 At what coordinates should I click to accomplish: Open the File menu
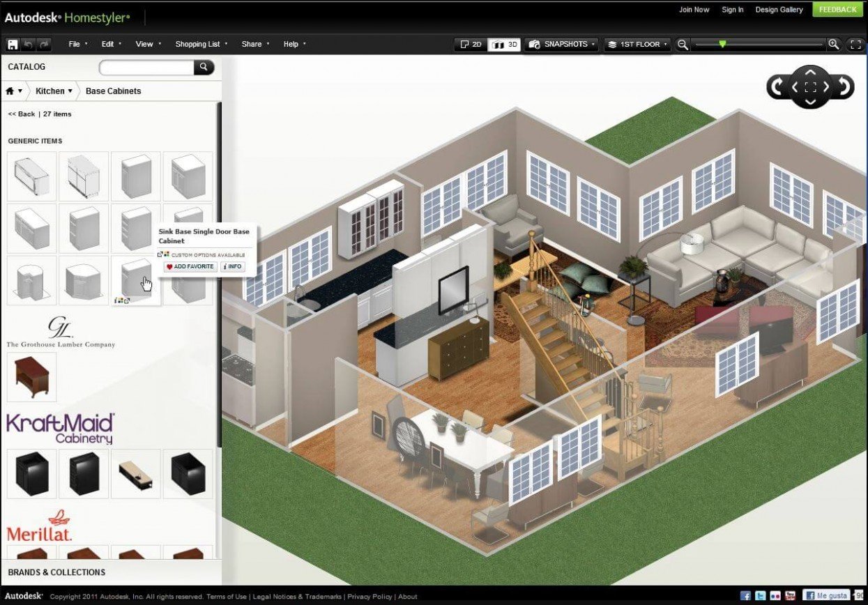pyautogui.click(x=78, y=44)
